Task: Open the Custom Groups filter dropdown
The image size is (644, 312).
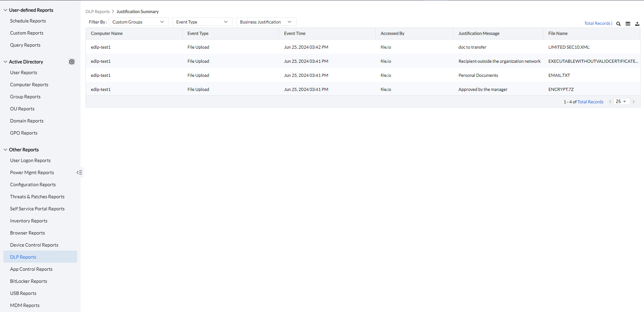Action: (139, 22)
